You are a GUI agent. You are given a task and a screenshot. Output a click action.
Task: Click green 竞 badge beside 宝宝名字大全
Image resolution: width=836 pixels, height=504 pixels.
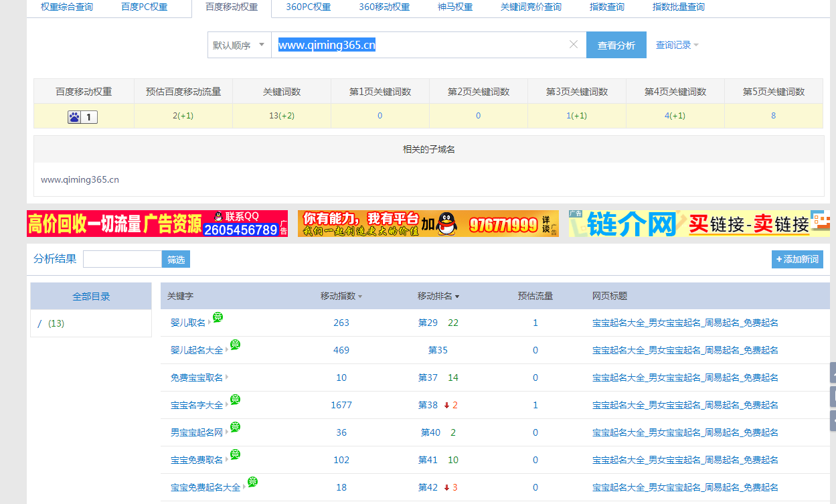pos(235,400)
